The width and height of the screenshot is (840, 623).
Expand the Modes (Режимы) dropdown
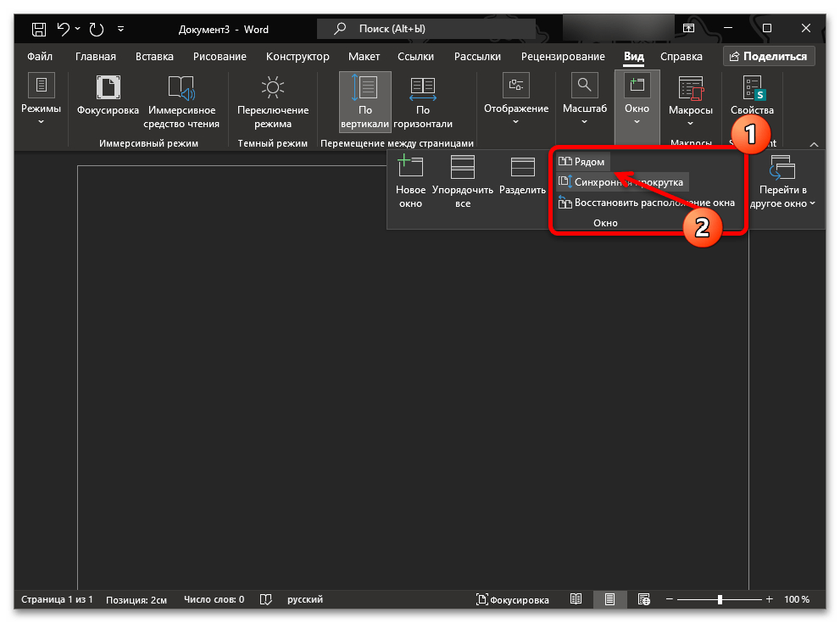pos(41,102)
